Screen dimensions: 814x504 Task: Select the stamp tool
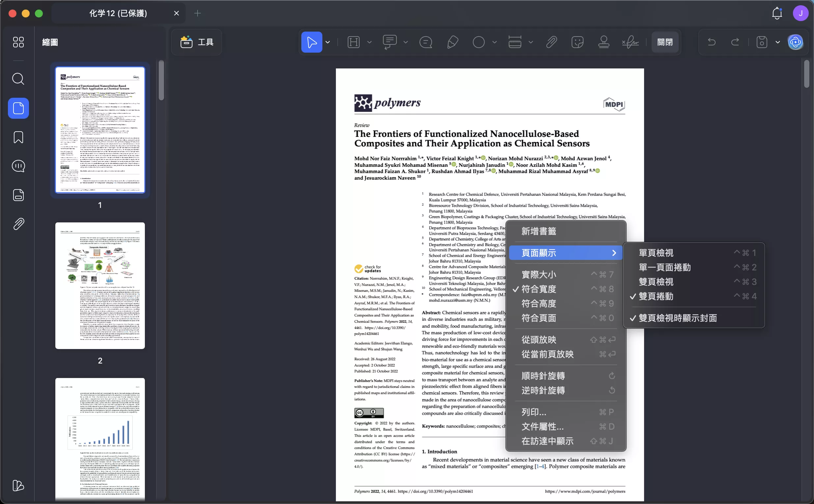pyautogui.click(x=604, y=42)
